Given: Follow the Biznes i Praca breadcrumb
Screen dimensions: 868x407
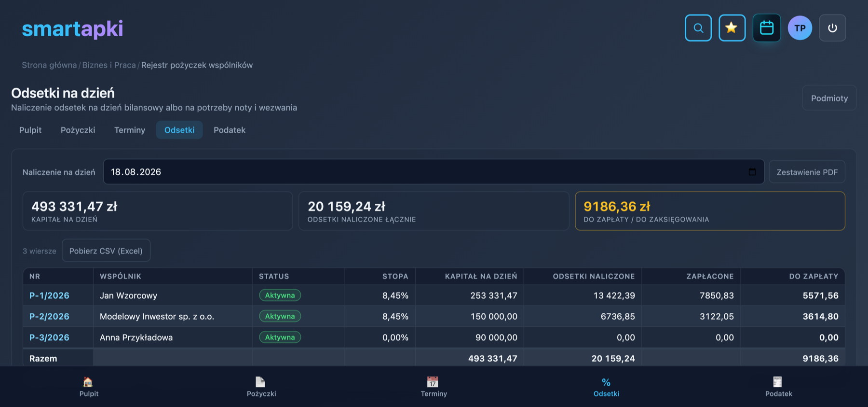Looking at the screenshot, I should (109, 65).
